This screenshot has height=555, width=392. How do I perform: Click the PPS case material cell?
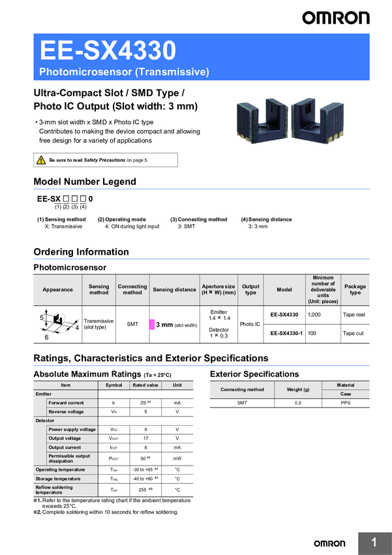pos(346,403)
